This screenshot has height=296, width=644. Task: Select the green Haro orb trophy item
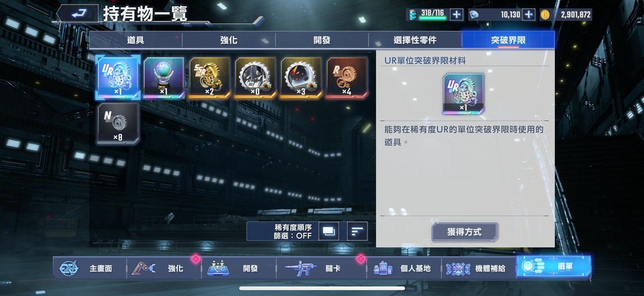164,78
